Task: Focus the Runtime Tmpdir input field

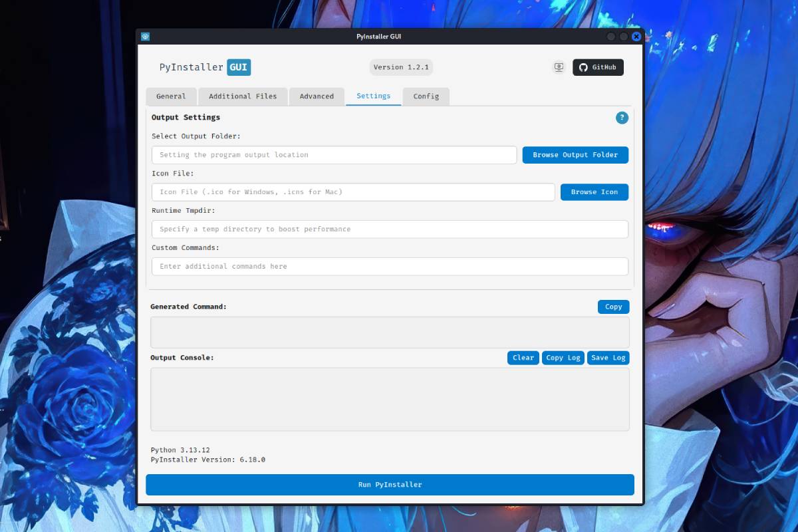Action: click(x=390, y=229)
